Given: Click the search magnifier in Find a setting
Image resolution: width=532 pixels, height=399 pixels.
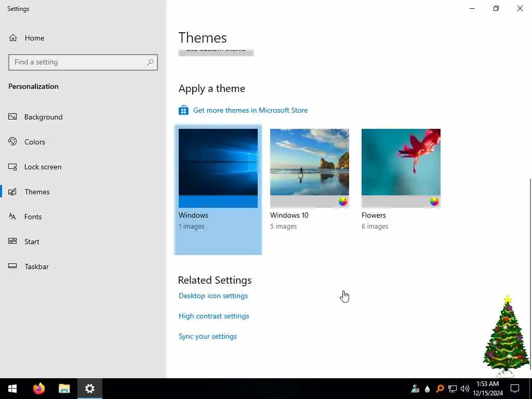Looking at the screenshot, I should click(150, 62).
